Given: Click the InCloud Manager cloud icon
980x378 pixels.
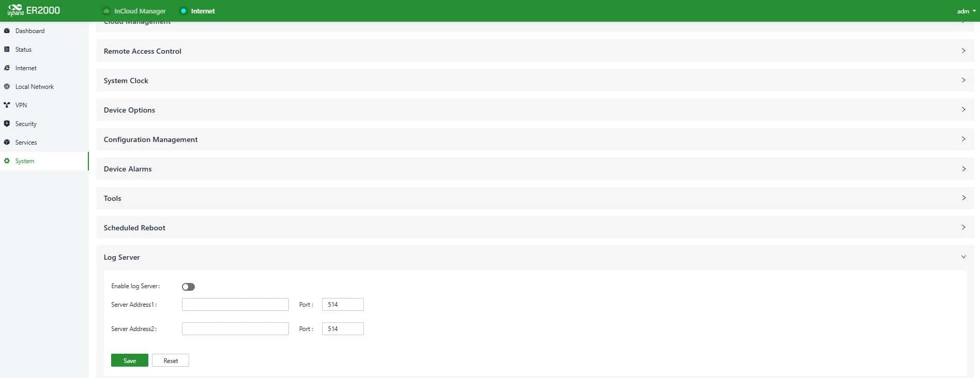Looking at the screenshot, I should click(x=106, y=11).
